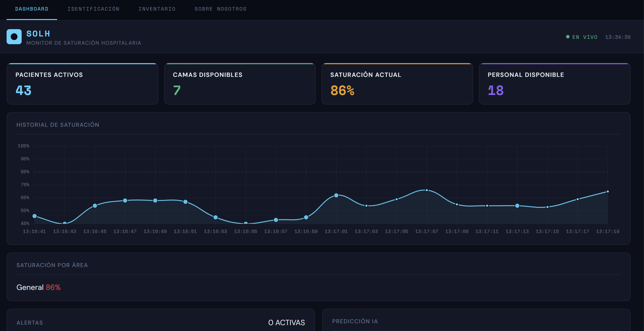Switch to the Identificación tab
The height and width of the screenshot is (331, 644).
pyautogui.click(x=93, y=9)
